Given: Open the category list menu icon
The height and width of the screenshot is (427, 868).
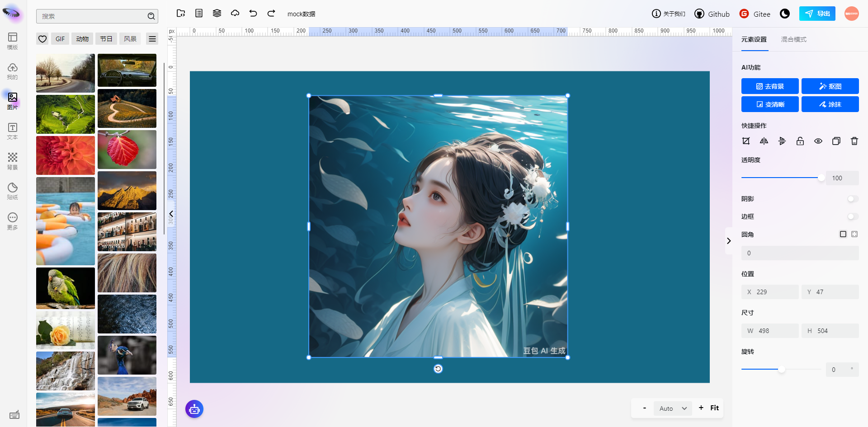Looking at the screenshot, I should click(152, 39).
